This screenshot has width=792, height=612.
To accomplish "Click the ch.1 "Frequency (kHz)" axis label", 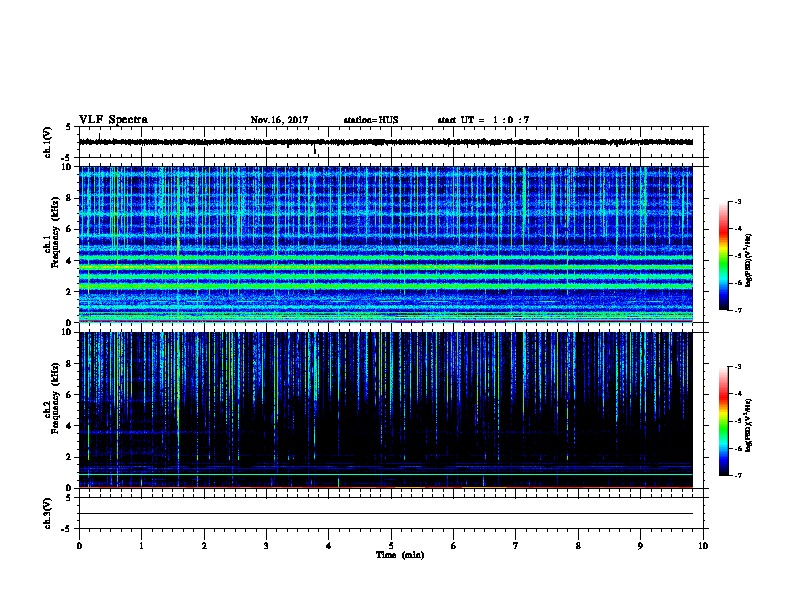I will pos(55,232).
